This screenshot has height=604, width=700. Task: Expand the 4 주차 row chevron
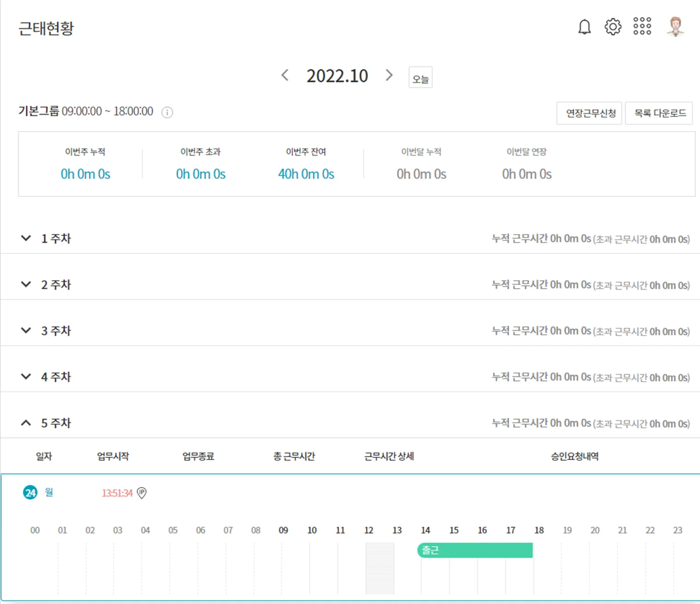coord(26,377)
